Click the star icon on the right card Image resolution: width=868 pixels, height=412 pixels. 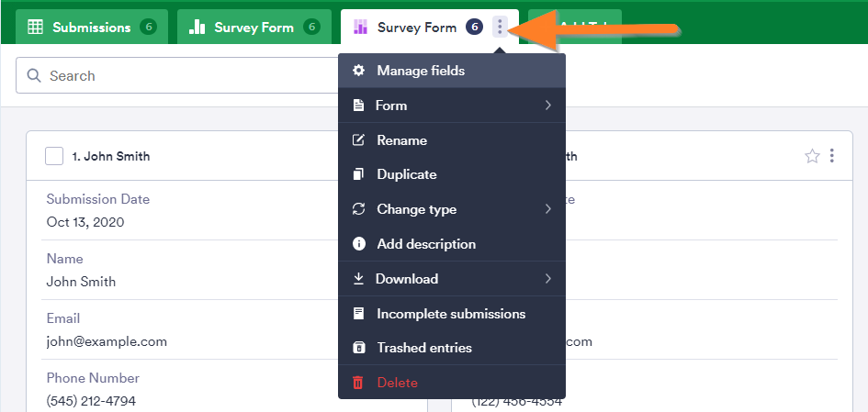click(x=811, y=156)
